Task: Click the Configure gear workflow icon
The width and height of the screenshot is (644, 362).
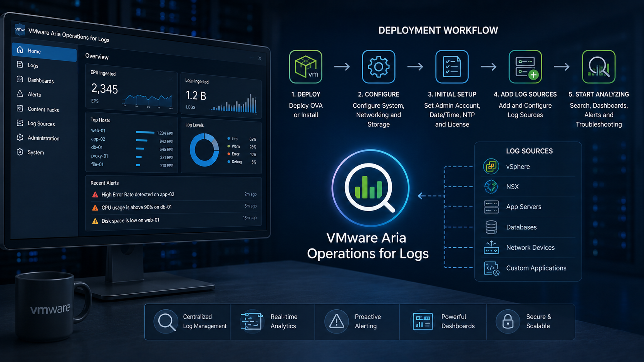Action: point(379,67)
